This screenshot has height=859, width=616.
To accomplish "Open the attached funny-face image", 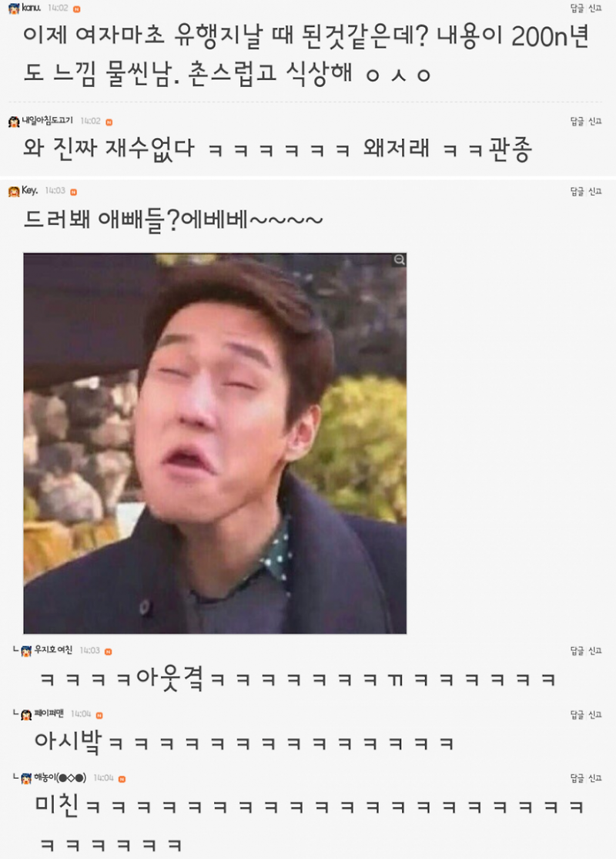I will pos(215,443).
